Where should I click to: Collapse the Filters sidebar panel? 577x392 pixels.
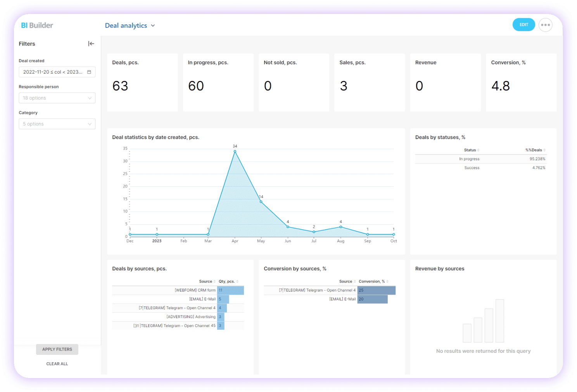91,43
